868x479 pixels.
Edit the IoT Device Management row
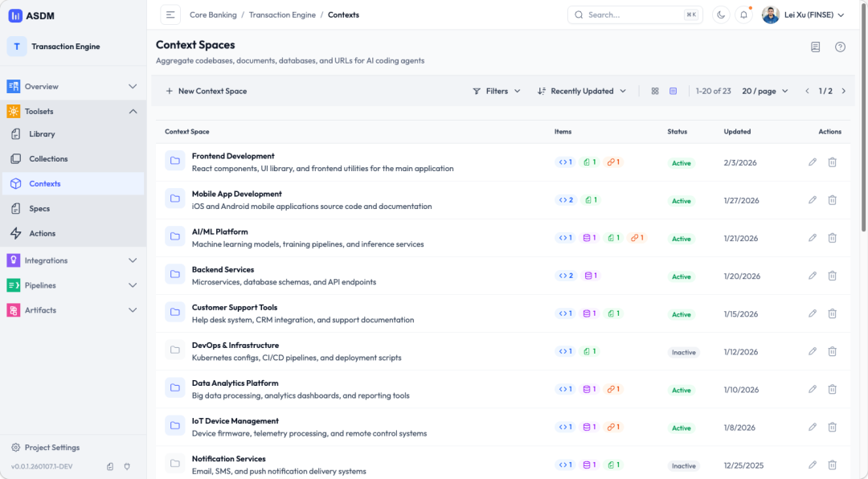[x=812, y=427]
